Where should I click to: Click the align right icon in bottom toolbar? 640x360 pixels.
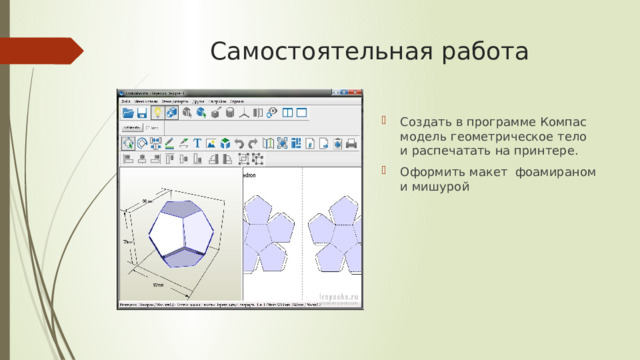(156, 159)
